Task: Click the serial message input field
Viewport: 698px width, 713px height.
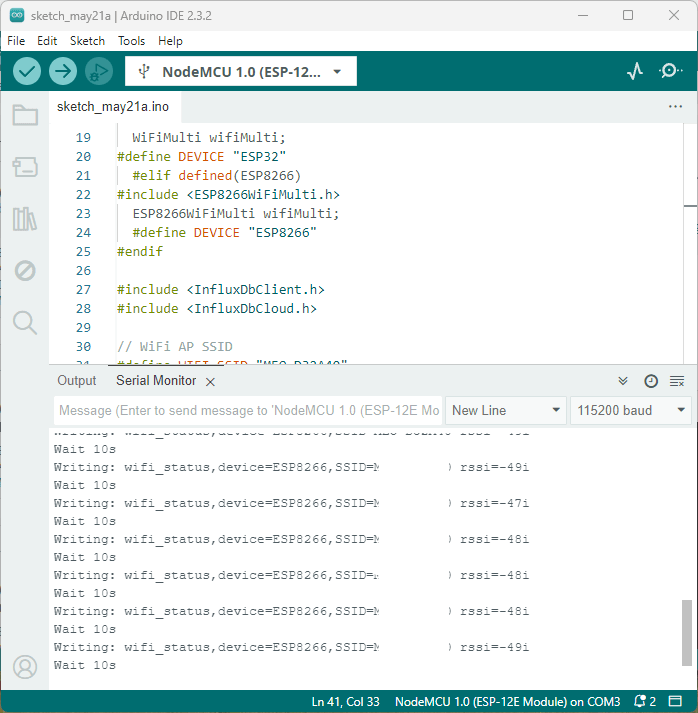Action: 248,410
